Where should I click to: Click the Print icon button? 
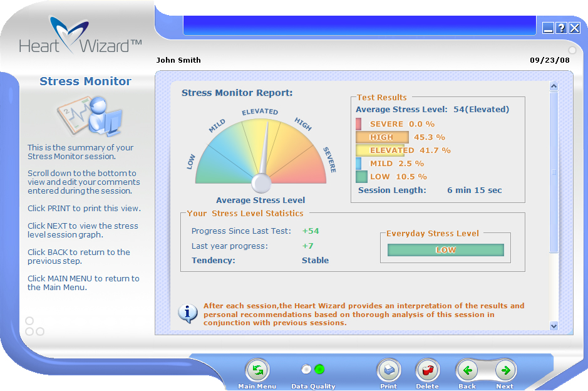(x=388, y=371)
